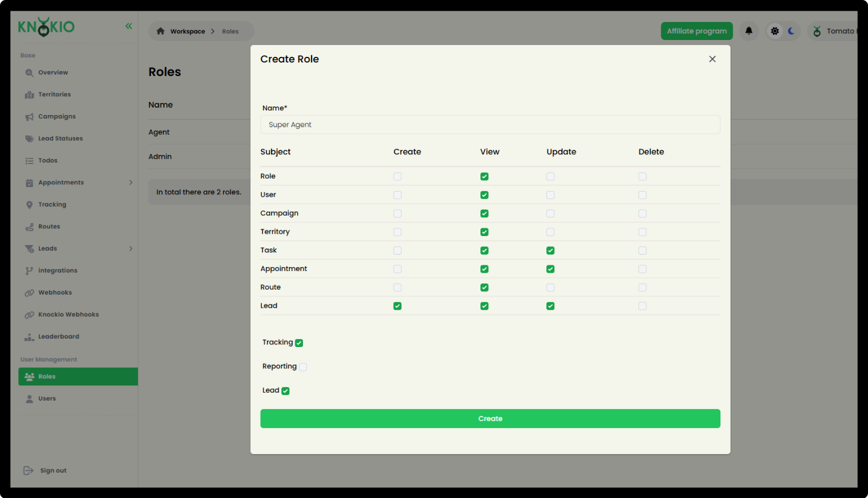Uncheck View permission for User

click(x=484, y=195)
